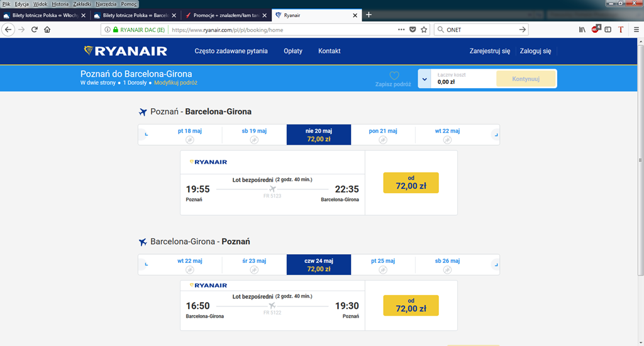Bookmark this page with star icon
644x346 pixels.
(424, 30)
